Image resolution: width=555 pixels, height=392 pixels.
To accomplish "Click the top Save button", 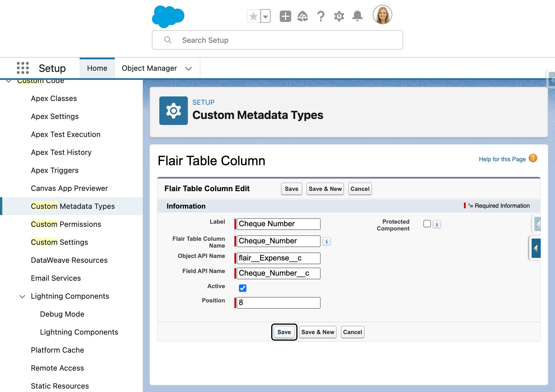I will (291, 189).
